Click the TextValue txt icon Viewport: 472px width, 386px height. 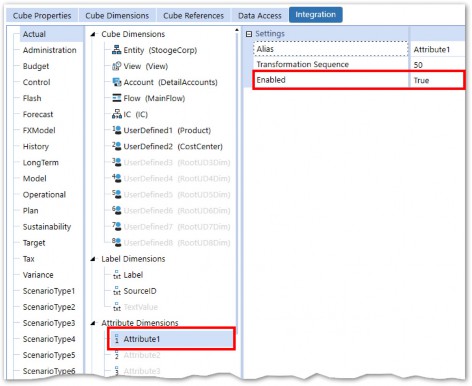(x=117, y=307)
